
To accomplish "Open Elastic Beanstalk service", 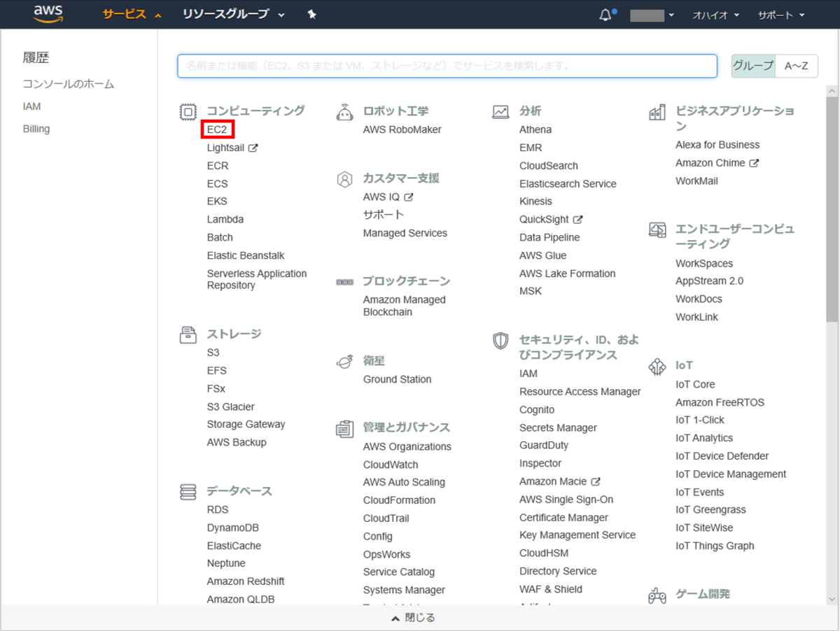I will [x=246, y=255].
